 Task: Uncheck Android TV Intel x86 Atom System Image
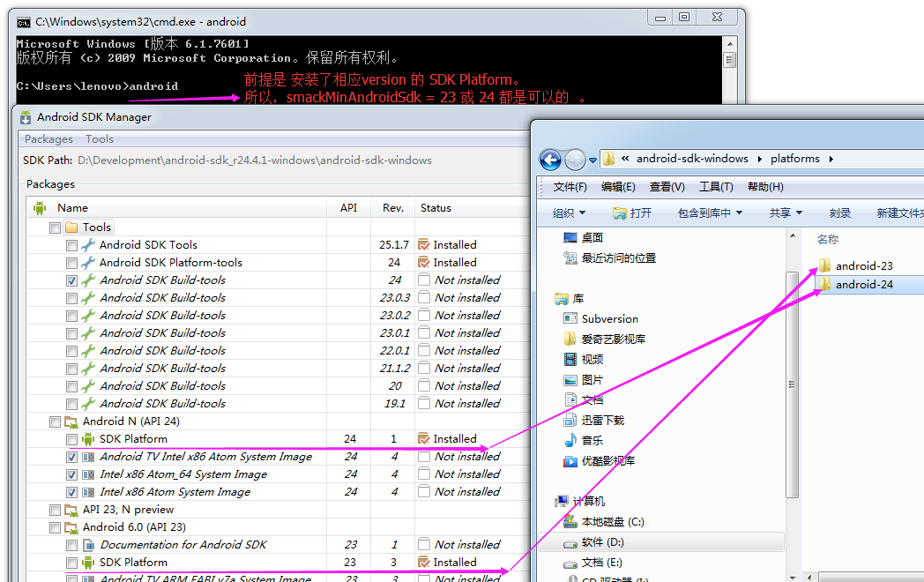(71, 457)
